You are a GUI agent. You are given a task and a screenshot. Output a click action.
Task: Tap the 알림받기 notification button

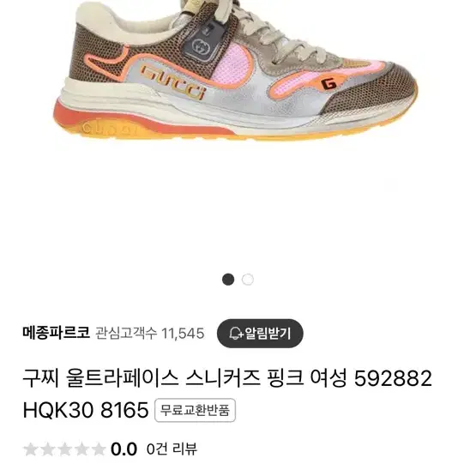coord(260,334)
